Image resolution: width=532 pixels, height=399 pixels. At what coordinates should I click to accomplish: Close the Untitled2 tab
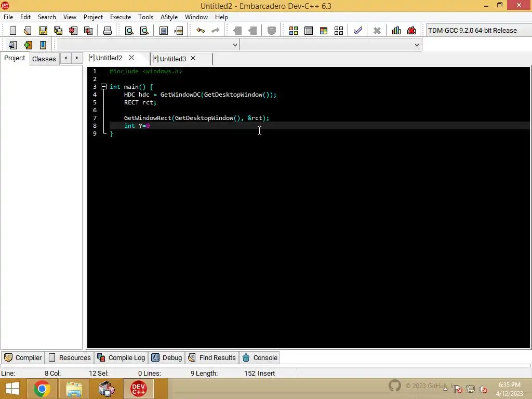(x=131, y=58)
